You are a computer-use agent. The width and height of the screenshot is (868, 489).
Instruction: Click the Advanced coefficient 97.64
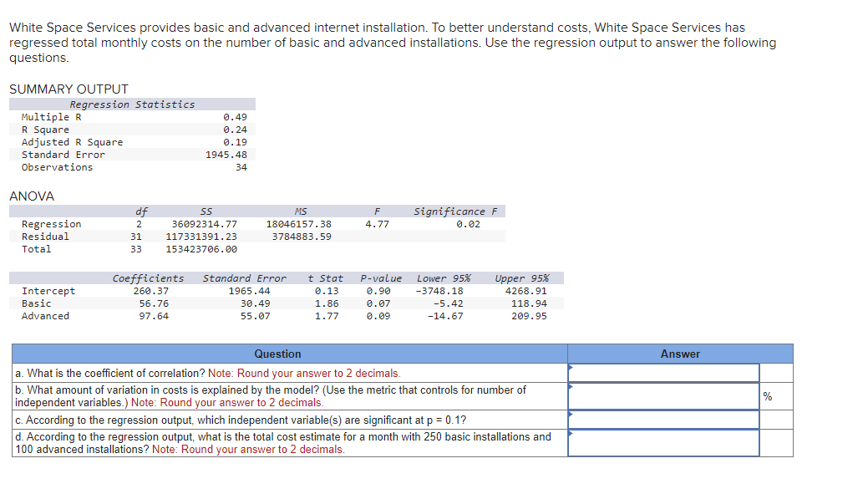[154, 316]
